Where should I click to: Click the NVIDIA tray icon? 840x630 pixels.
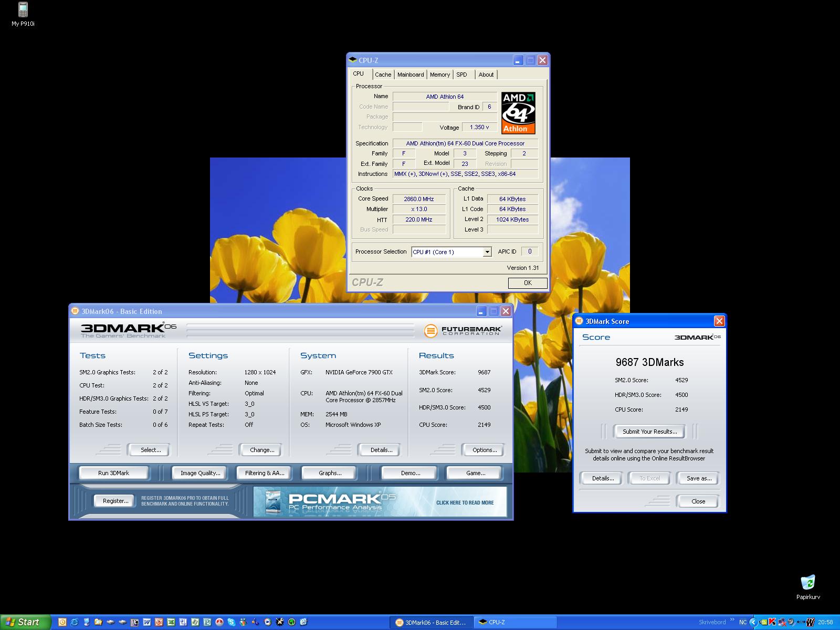(763, 622)
